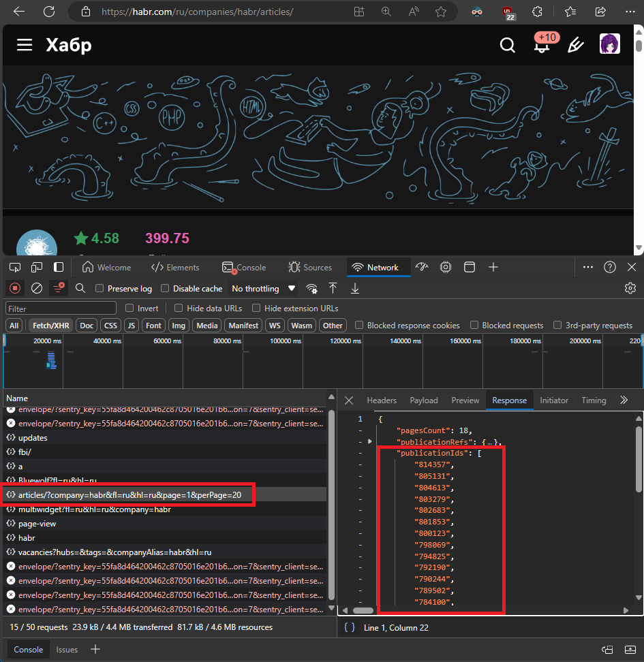Open browser extensions puzzle icon
Image resolution: width=644 pixels, height=662 pixels.
537,12
